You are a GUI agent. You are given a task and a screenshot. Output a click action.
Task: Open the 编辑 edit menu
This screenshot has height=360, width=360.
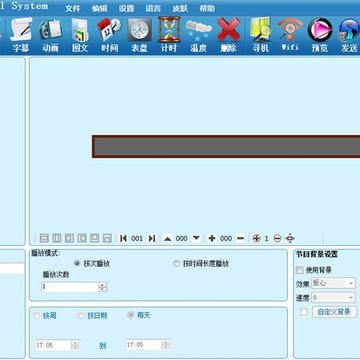pos(100,8)
